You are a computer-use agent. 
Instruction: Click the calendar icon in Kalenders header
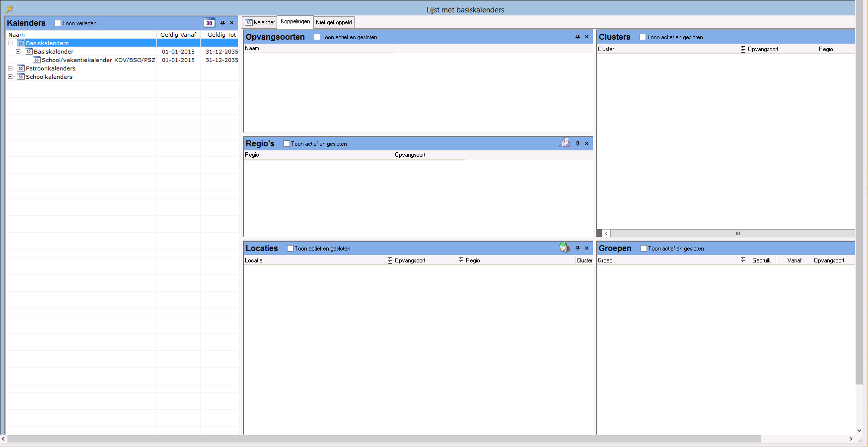coord(209,23)
